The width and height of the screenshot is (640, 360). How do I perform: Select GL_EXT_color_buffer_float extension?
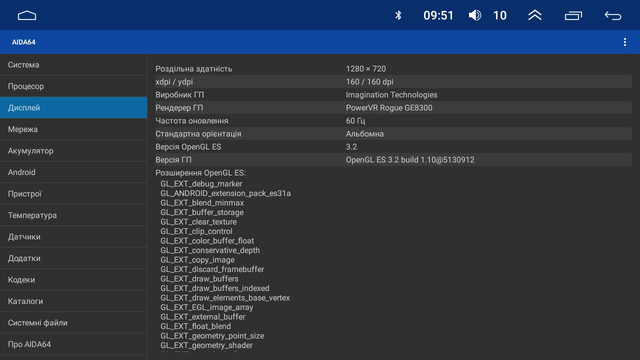(207, 241)
